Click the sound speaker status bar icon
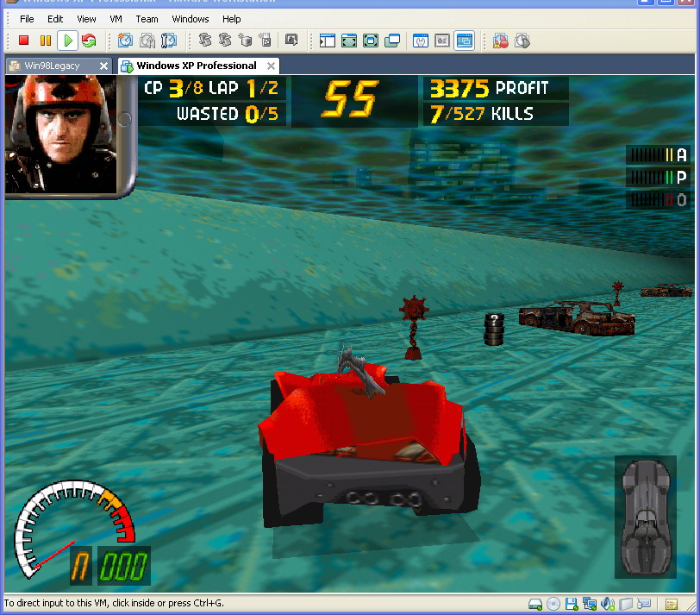This screenshot has height=615, width=700. click(x=608, y=605)
